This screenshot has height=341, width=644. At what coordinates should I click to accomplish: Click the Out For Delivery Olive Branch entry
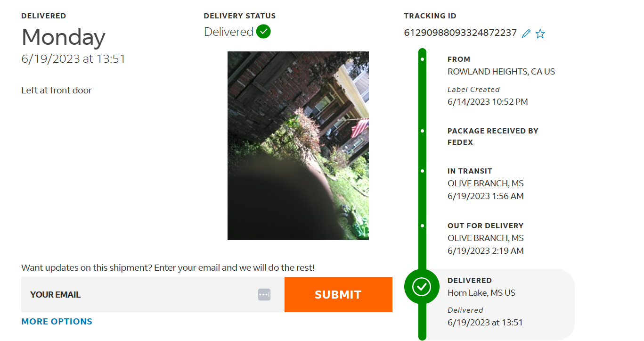pos(486,238)
